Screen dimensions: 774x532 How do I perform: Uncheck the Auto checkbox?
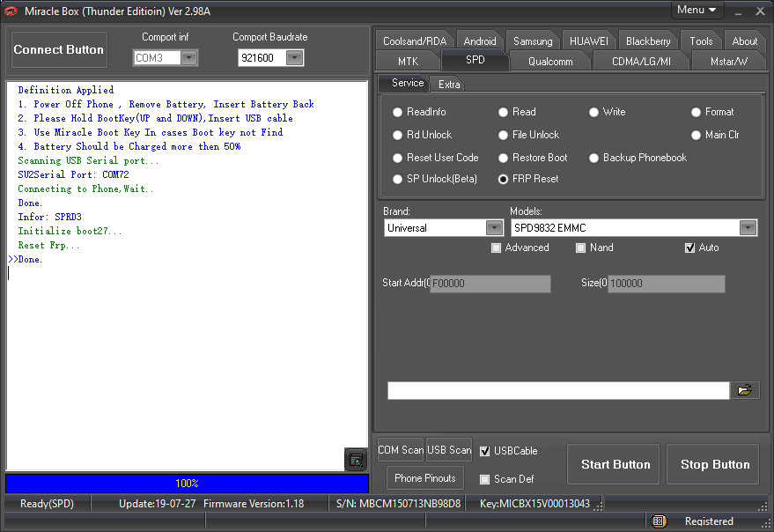[690, 248]
